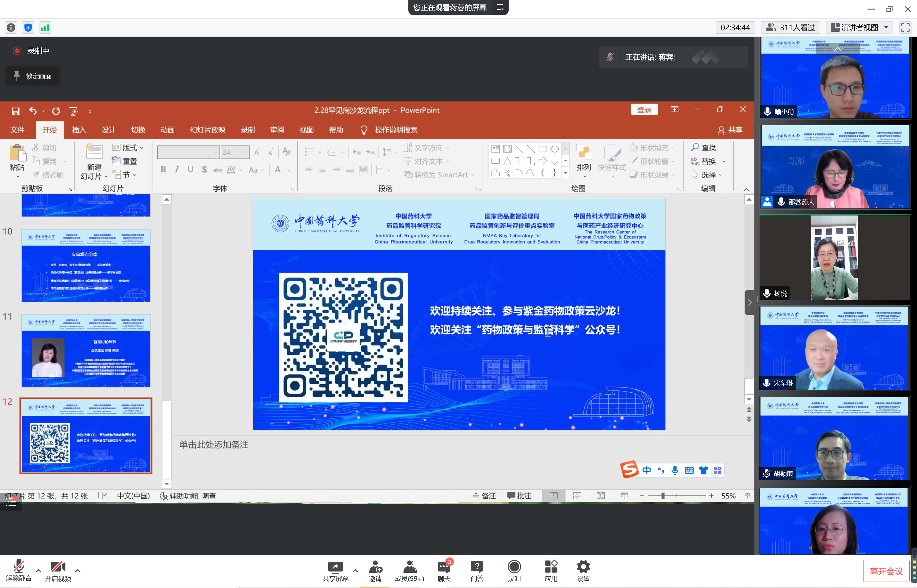
Task: Click the PowerPoint Redo icon
Action: 56,111
